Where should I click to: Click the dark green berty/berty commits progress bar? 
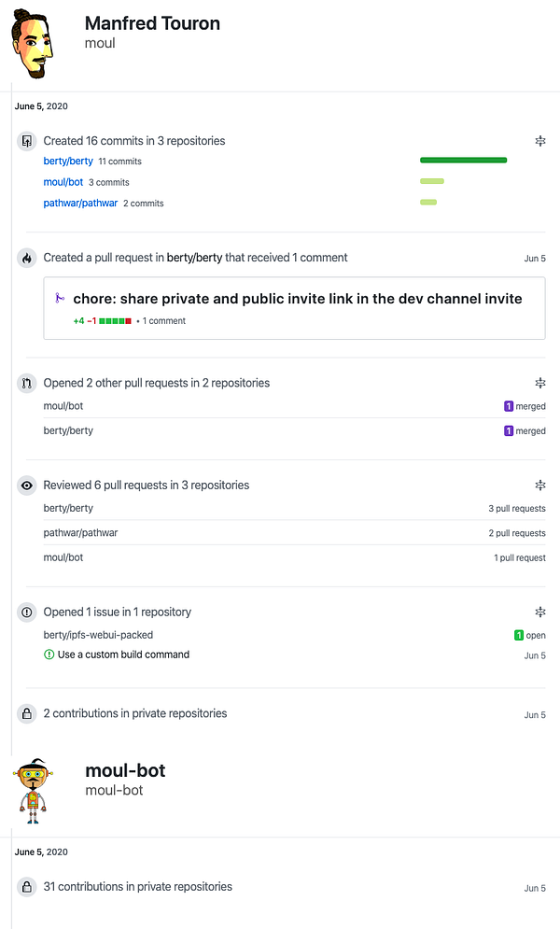point(463,161)
